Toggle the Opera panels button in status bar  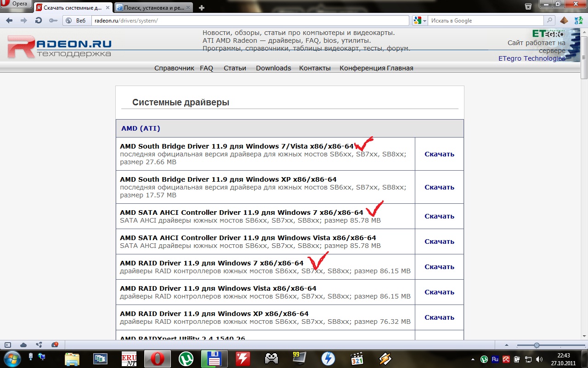[x=7, y=345]
